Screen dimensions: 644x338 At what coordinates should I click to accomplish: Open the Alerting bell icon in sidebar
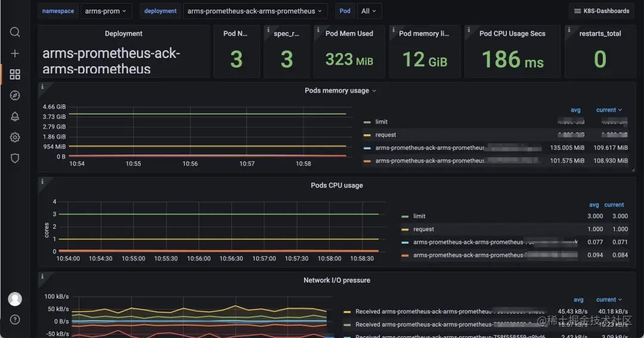[x=15, y=116]
